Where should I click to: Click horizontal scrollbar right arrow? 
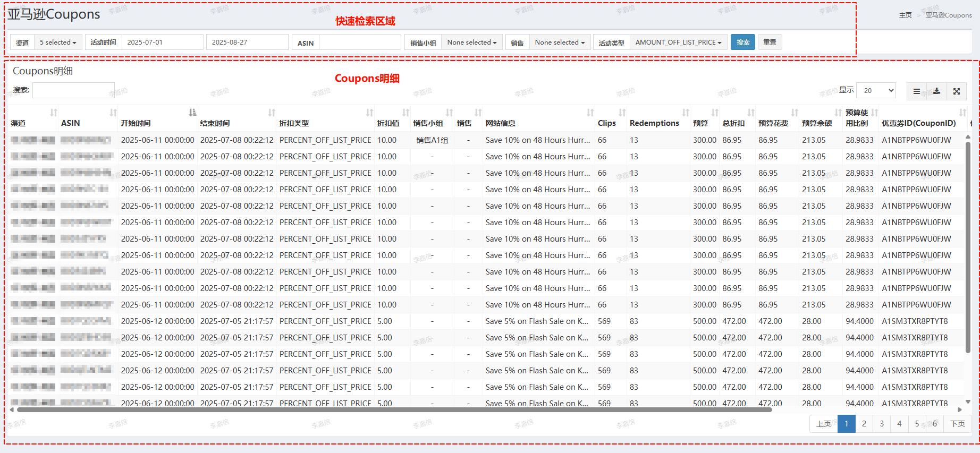click(x=959, y=409)
